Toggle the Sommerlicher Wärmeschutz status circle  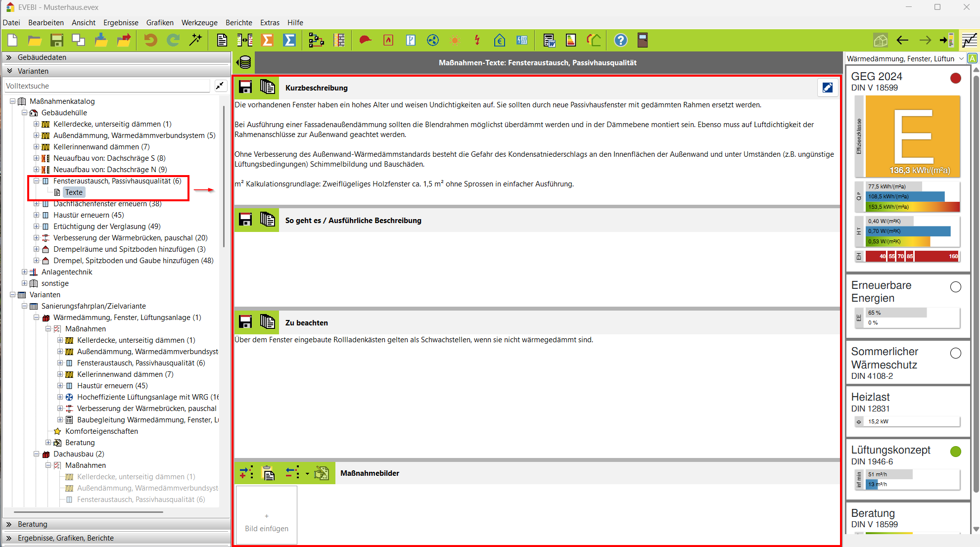coord(956,353)
